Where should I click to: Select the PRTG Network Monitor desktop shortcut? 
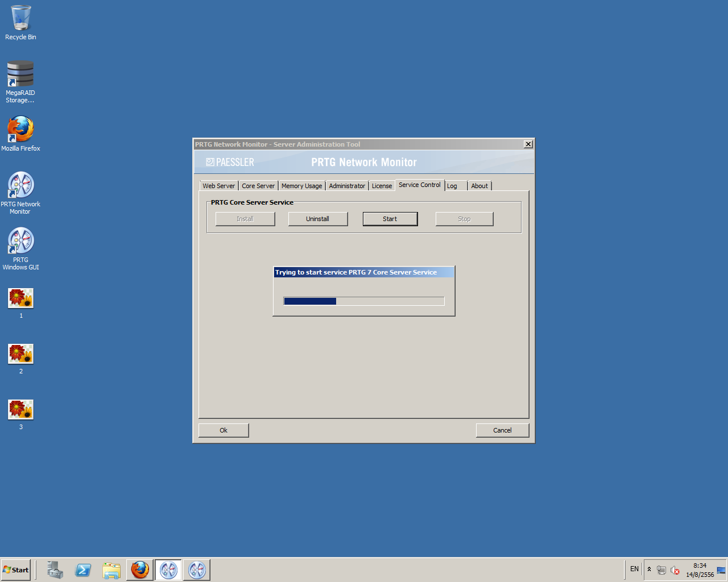pos(20,193)
